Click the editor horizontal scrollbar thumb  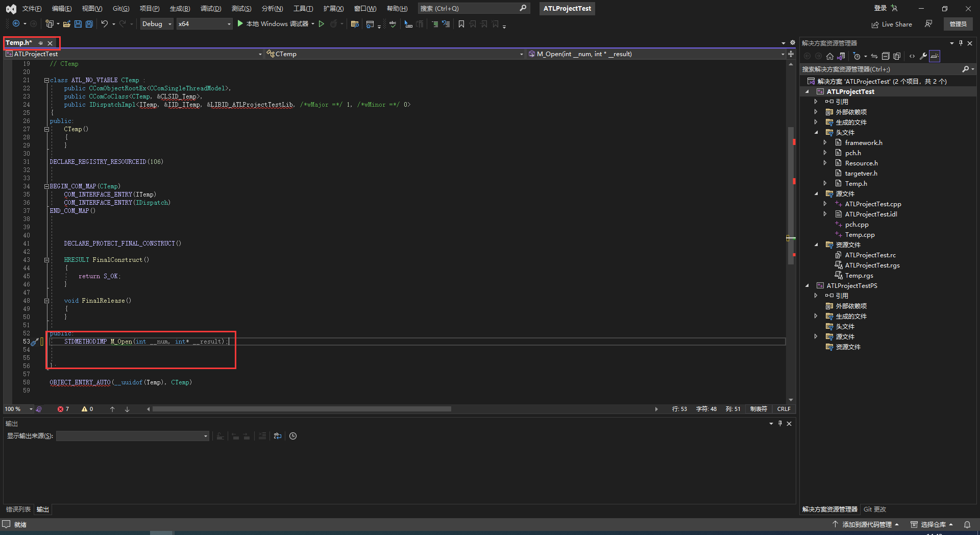point(302,409)
